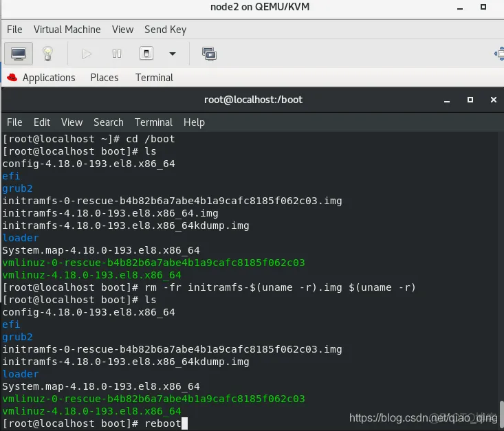This screenshot has width=504, height=431.
Task: Open the Applications menu in GNOME
Action: click(x=49, y=78)
